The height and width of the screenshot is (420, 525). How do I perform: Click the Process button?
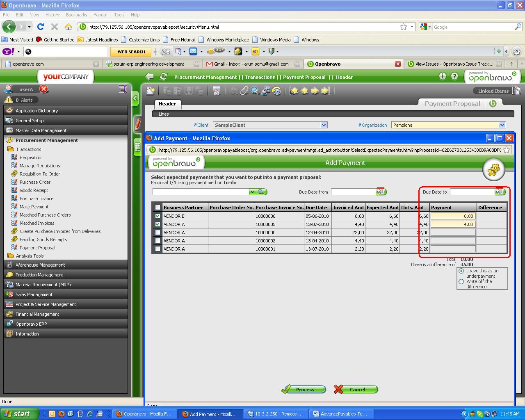[x=304, y=390]
